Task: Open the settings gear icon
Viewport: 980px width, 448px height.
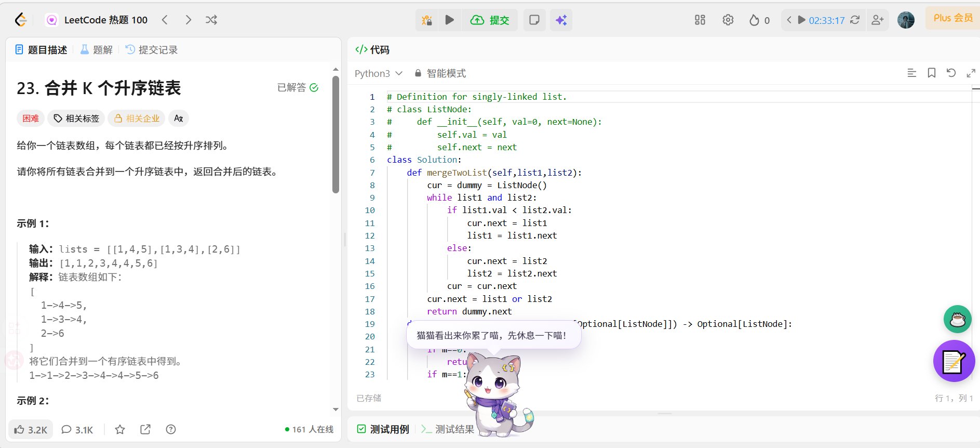Action: pyautogui.click(x=728, y=20)
